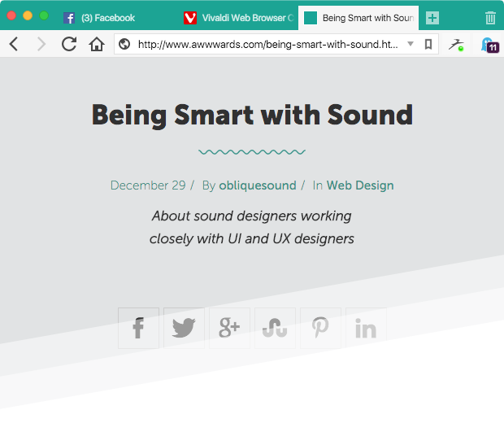This screenshot has width=504, height=423.
Task: Click the forward navigation arrow
Action: tap(41, 44)
